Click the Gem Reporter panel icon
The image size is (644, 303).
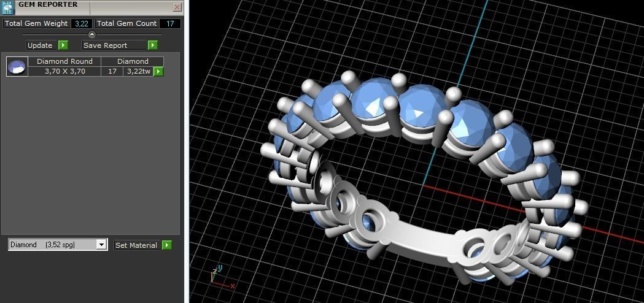(x=8, y=7)
